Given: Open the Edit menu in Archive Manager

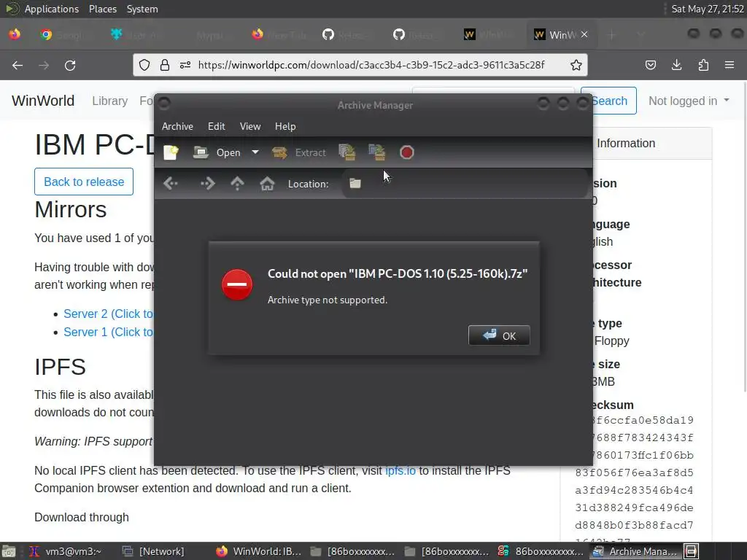Looking at the screenshot, I should [216, 126].
